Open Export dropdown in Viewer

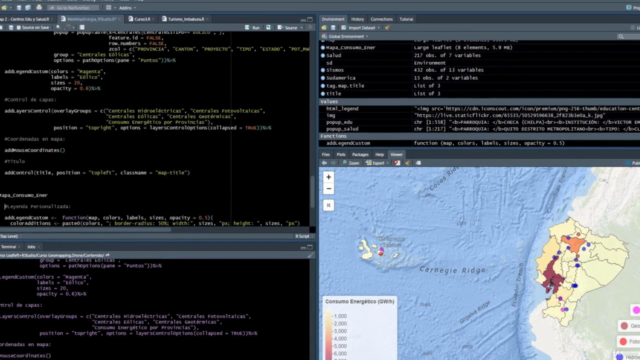point(377,163)
